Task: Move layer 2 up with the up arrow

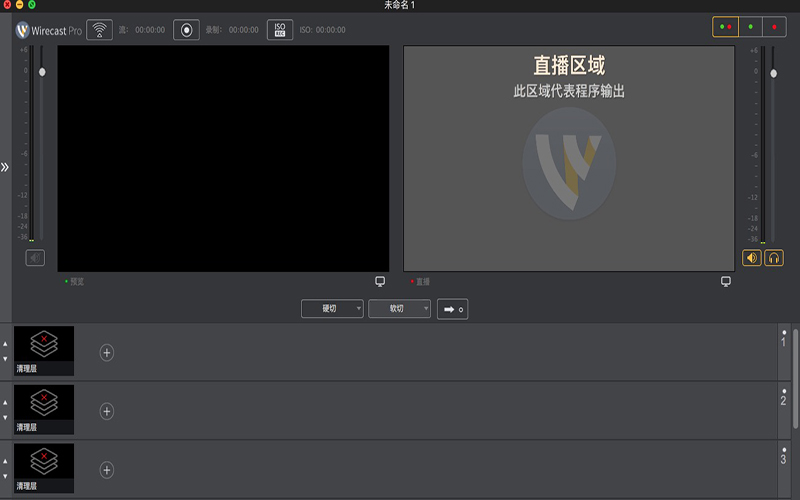Action: tap(5, 403)
